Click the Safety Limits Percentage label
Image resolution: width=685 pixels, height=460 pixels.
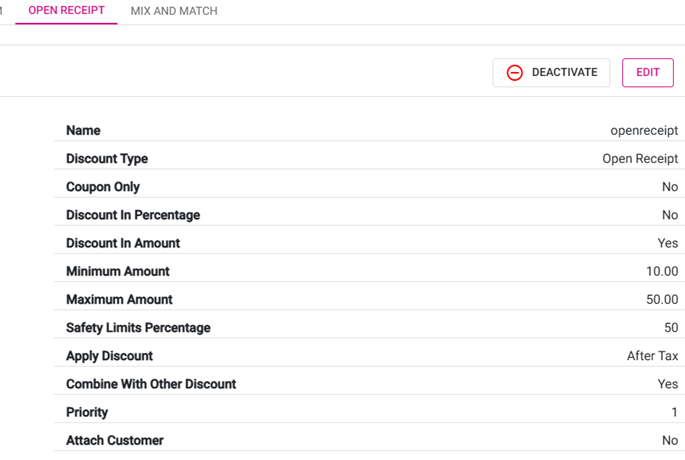click(138, 328)
